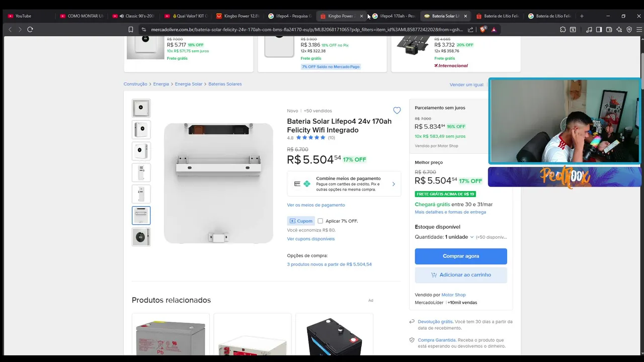Open the Compra Garantida link
Image resolution: width=644 pixels, height=362 pixels.
click(437, 340)
